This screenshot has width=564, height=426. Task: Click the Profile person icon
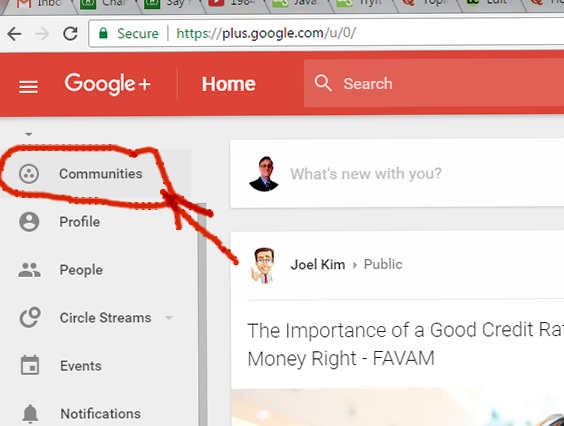click(29, 222)
